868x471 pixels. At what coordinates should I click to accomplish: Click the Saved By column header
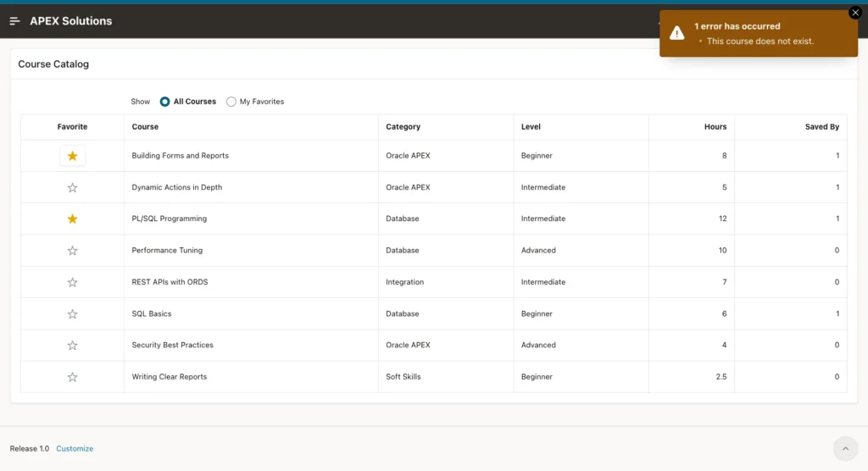tap(822, 127)
